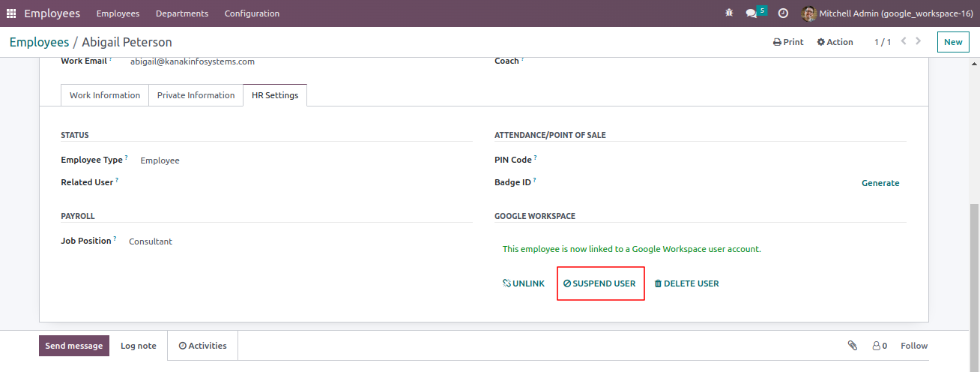Image resolution: width=980 pixels, height=372 pixels.
Task: Open the Departments menu
Action: (x=182, y=13)
